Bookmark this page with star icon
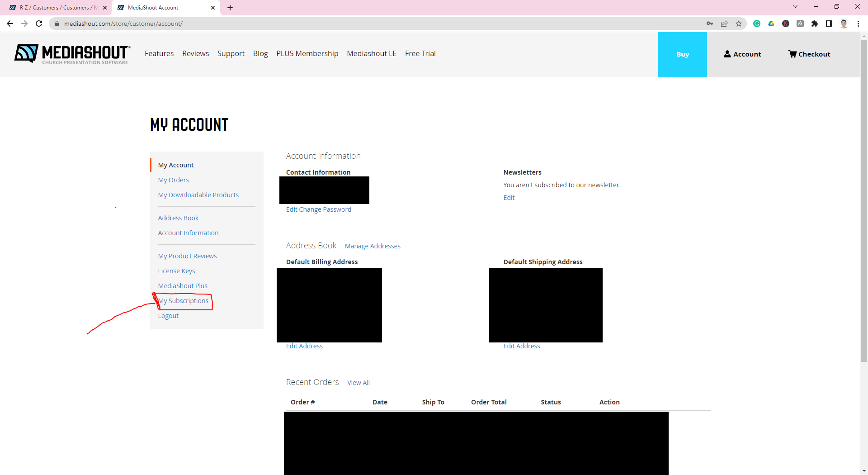The height and width of the screenshot is (475, 868). (x=739, y=24)
